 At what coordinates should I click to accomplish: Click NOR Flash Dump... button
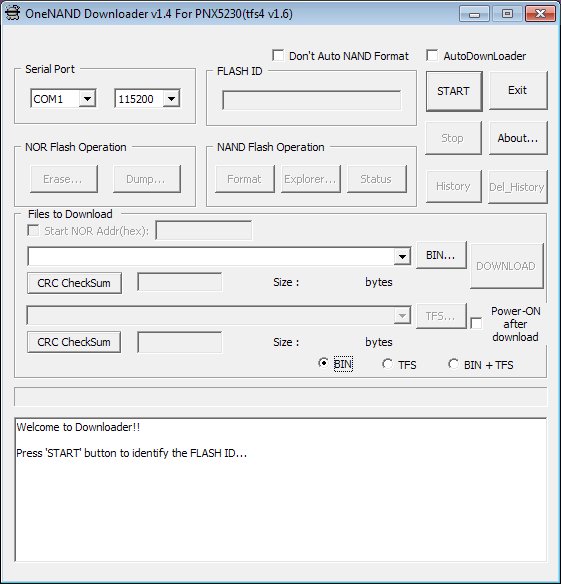coord(147,179)
